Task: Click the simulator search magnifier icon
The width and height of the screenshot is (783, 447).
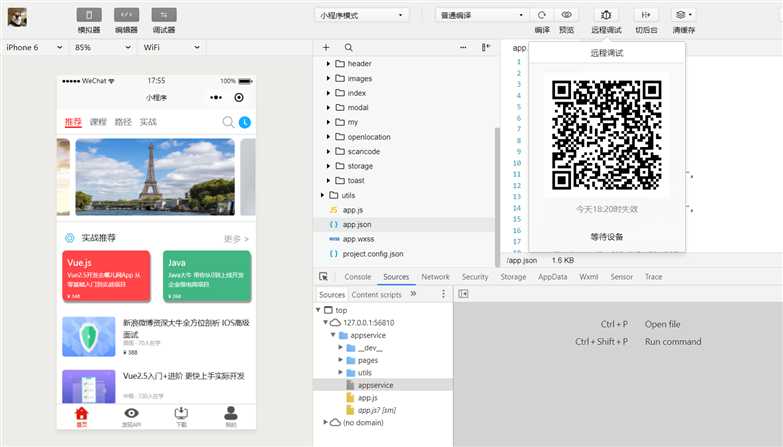Action: 228,122
